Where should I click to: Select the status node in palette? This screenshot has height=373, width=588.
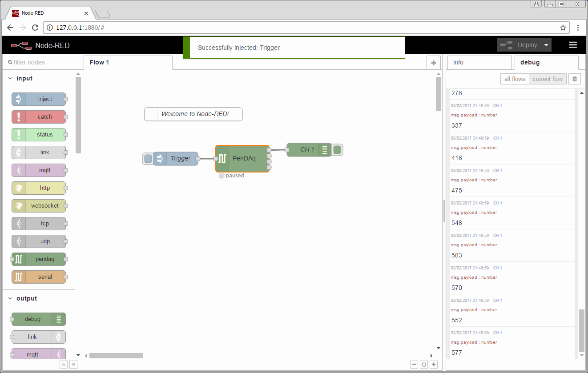point(39,135)
